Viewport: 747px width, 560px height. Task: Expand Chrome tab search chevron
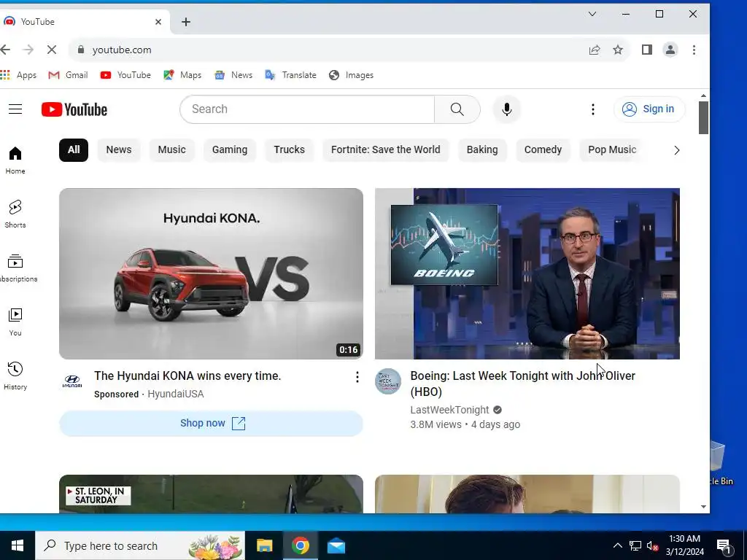point(592,14)
